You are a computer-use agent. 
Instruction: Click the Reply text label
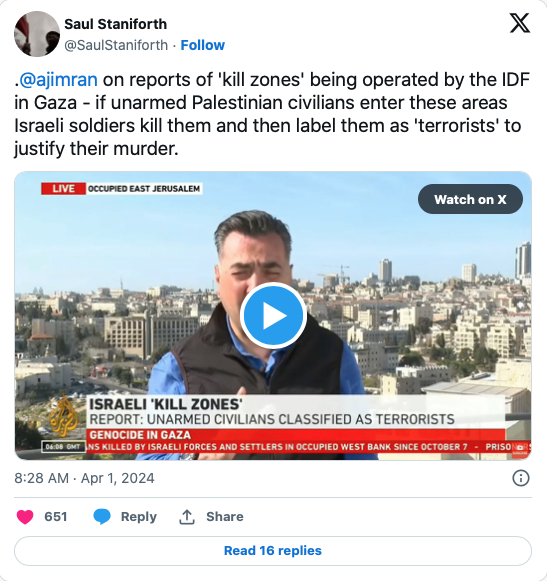tap(139, 517)
